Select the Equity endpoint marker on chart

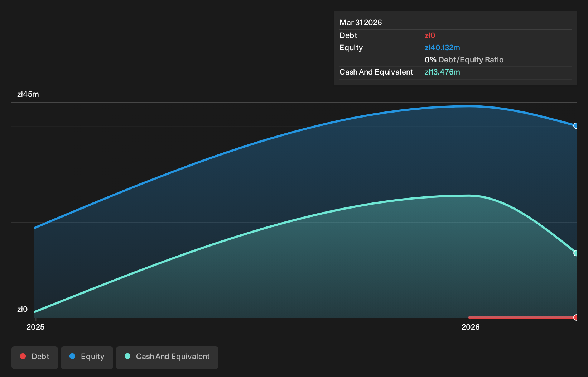click(x=575, y=126)
